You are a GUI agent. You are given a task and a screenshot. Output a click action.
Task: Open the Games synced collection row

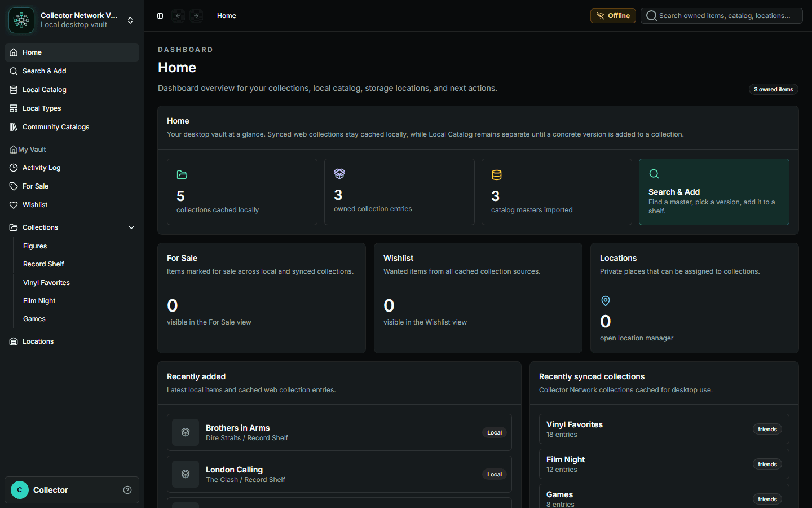[x=664, y=496]
